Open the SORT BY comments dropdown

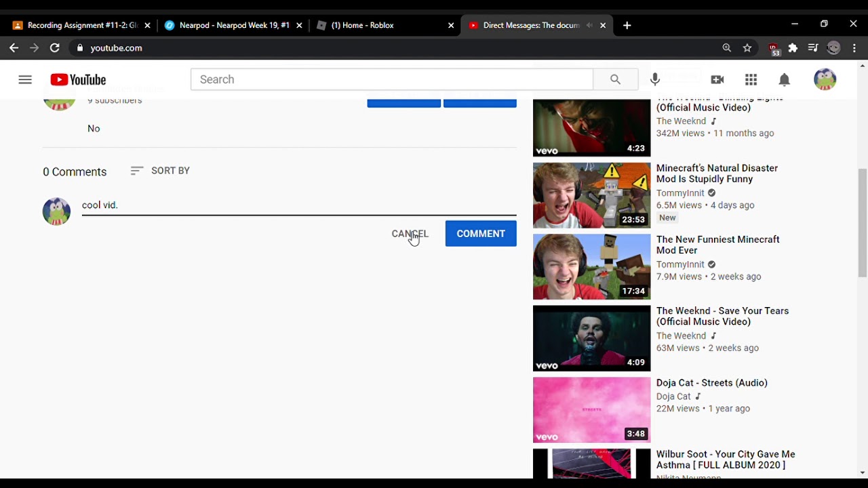click(x=160, y=171)
